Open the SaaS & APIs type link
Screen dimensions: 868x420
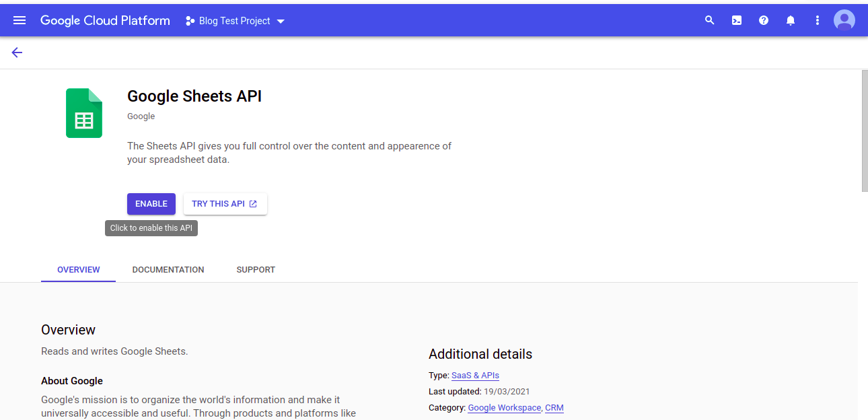click(475, 376)
